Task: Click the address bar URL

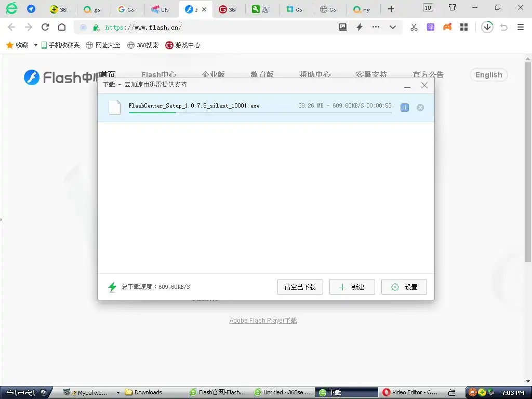Action: click(x=143, y=28)
